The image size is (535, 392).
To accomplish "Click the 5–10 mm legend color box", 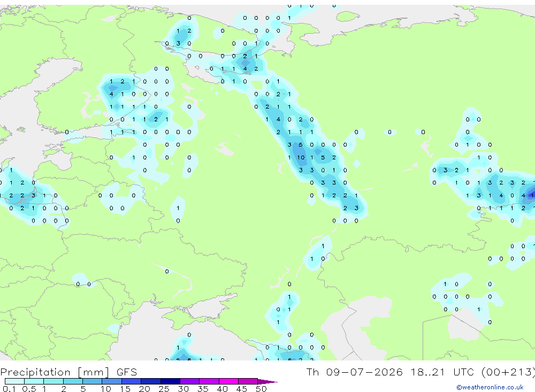I will (x=92, y=381).
